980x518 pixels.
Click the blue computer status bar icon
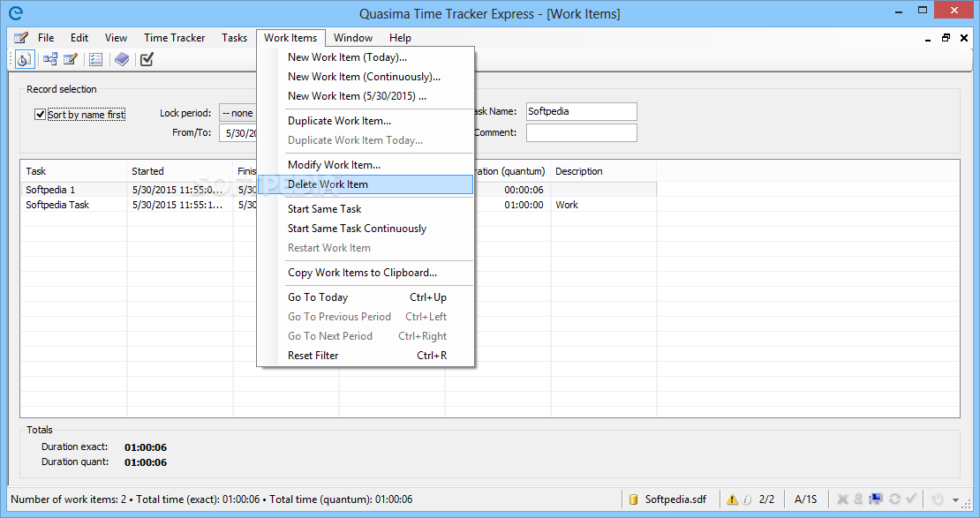click(x=876, y=499)
